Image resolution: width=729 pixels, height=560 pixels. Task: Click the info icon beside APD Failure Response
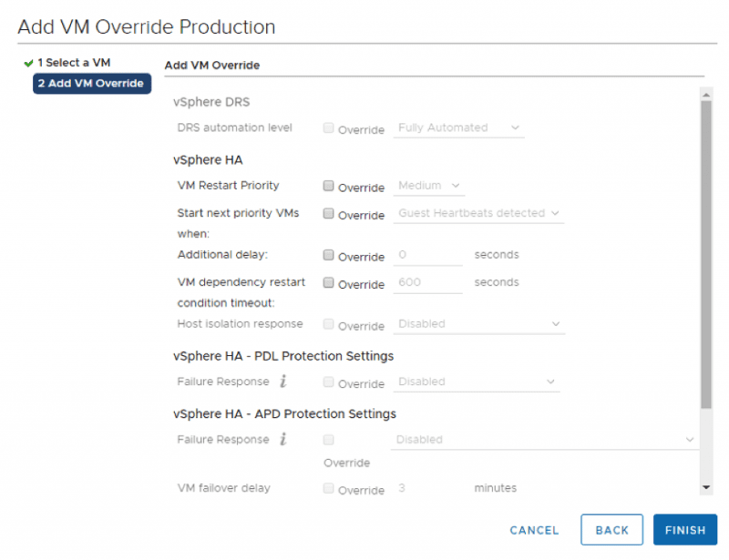pyautogui.click(x=282, y=439)
